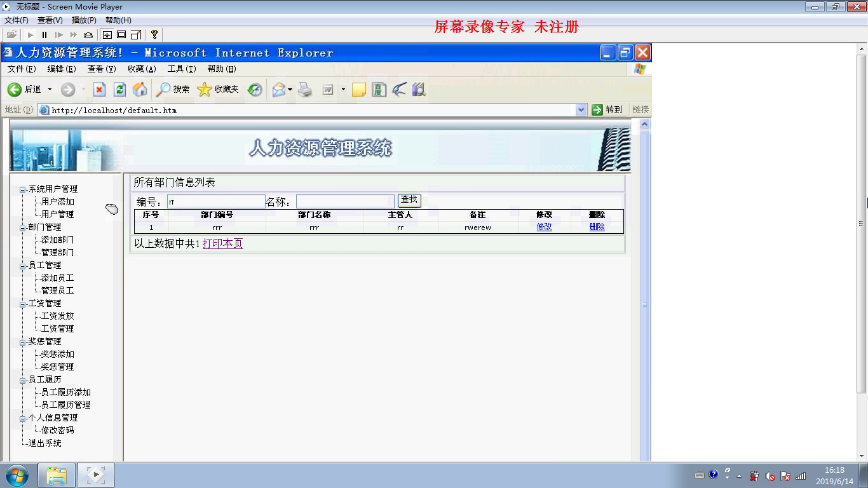Click the IE Home toolbar icon
The image size is (868, 488).
tap(140, 90)
